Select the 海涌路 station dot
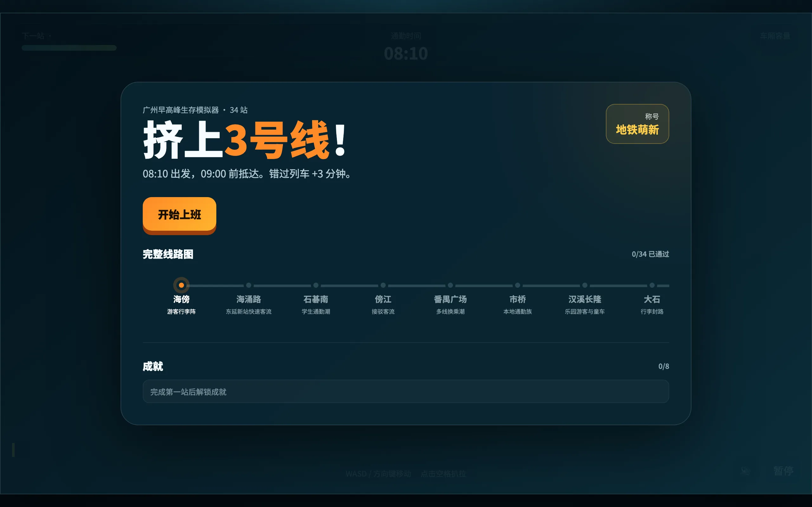This screenshot has height=507, width=812. pos(249,286)
